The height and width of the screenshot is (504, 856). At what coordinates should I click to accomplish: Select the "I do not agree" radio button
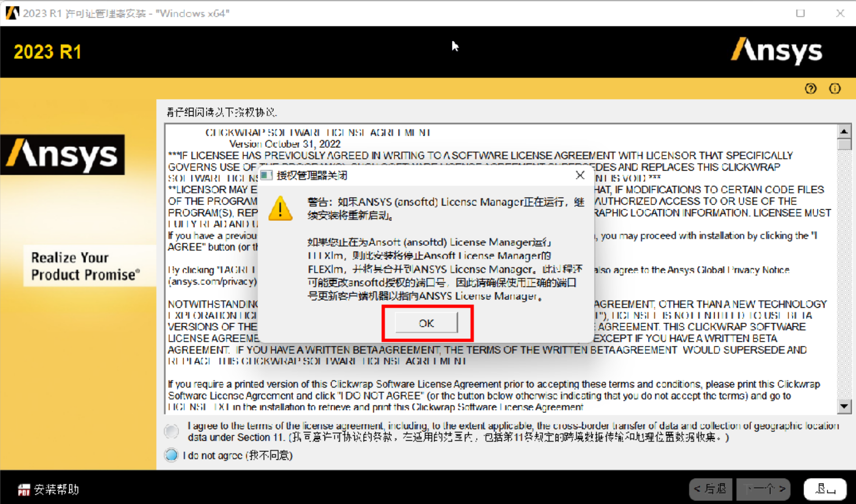pos(171,455)
